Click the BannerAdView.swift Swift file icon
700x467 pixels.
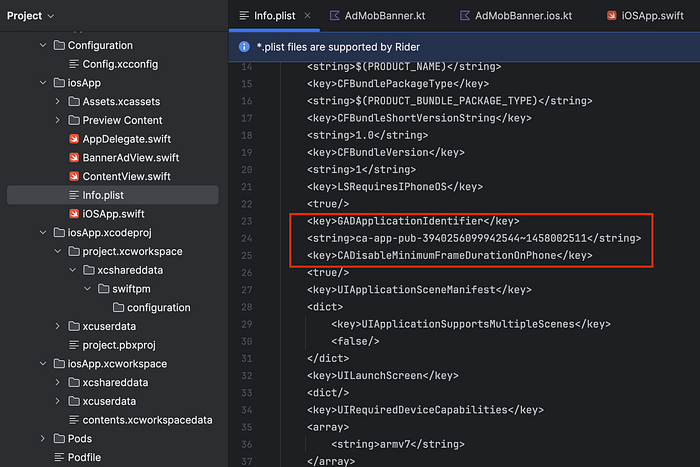pyautogui.click(x=74, y=158)
